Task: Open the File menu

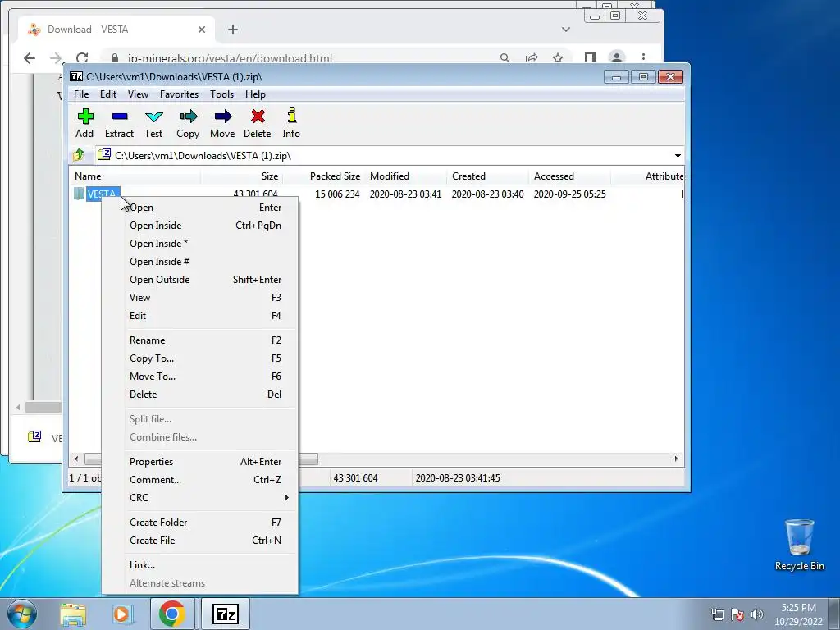Action: point(81,94)
